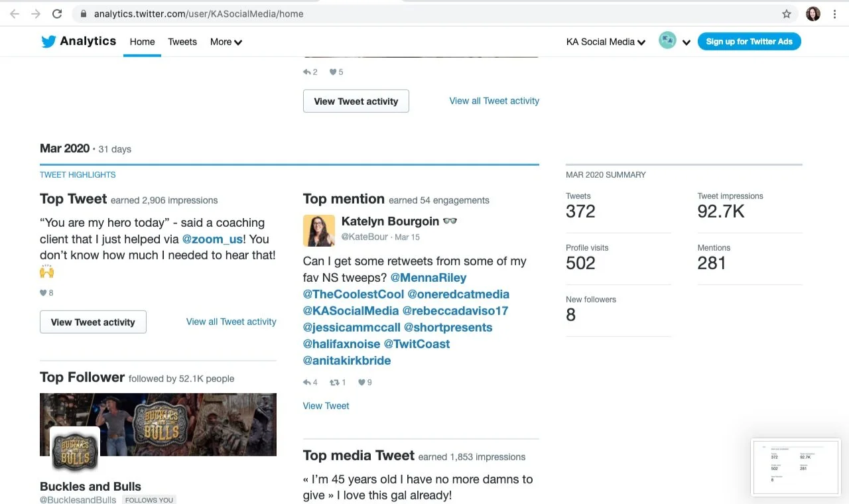Click heart icon showing 8 likes
The height and width of the screenshot is (504, 849).
[x=43, y=292]
